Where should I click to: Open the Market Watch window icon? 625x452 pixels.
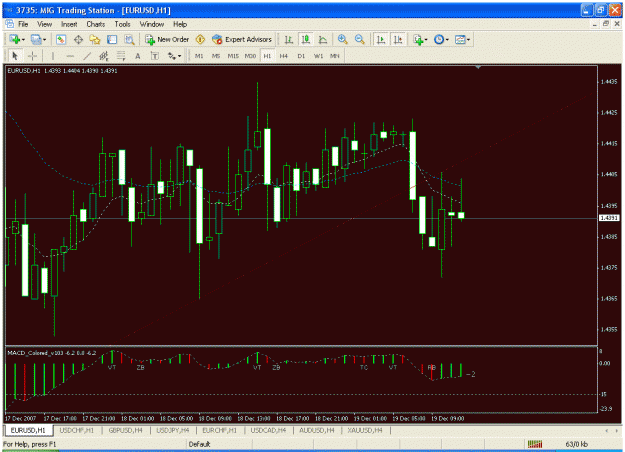point(61,39)
